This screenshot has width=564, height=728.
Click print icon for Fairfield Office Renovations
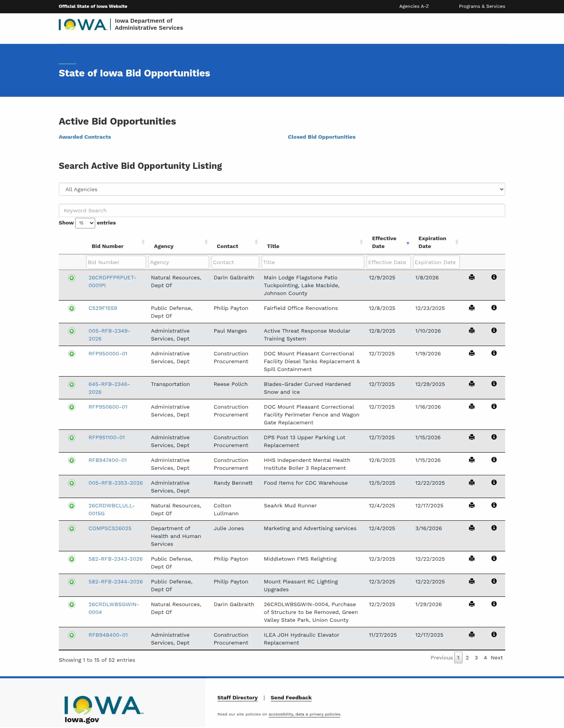[x=472, y=308]
